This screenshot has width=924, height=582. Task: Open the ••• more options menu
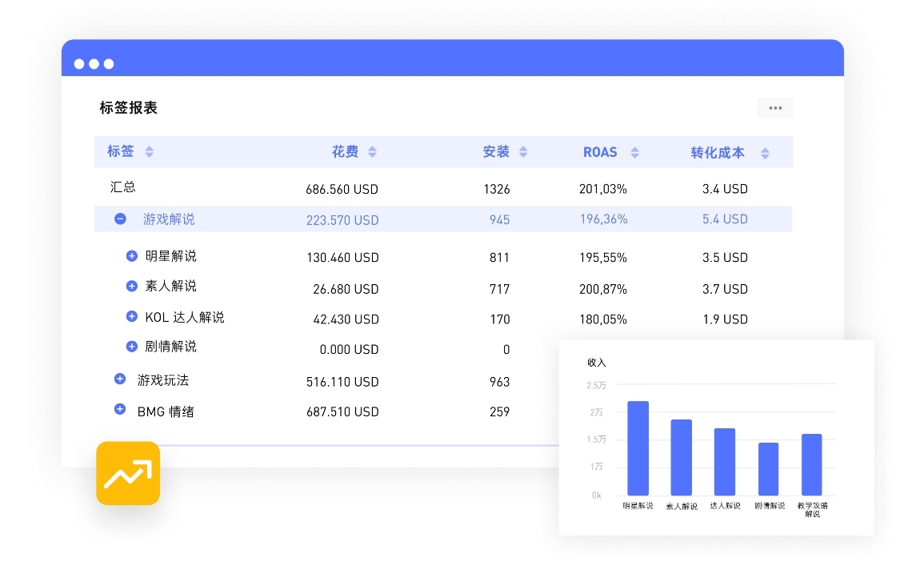click(x=774, y=107)
